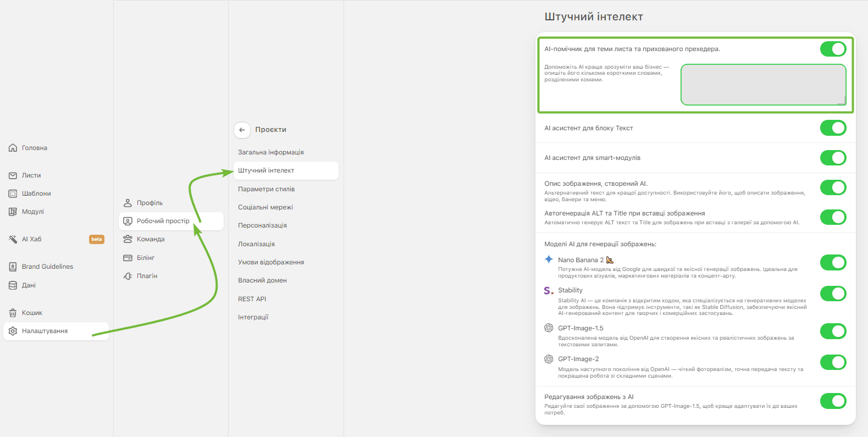Click the Шаблони templates icon

click(13, 193)
